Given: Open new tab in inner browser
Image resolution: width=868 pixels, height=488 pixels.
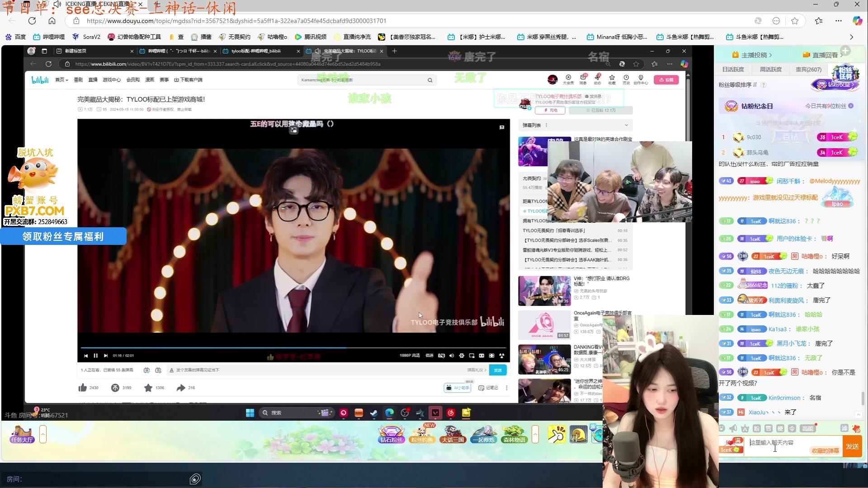Looking at the screenshot, I should pos(394,51).
